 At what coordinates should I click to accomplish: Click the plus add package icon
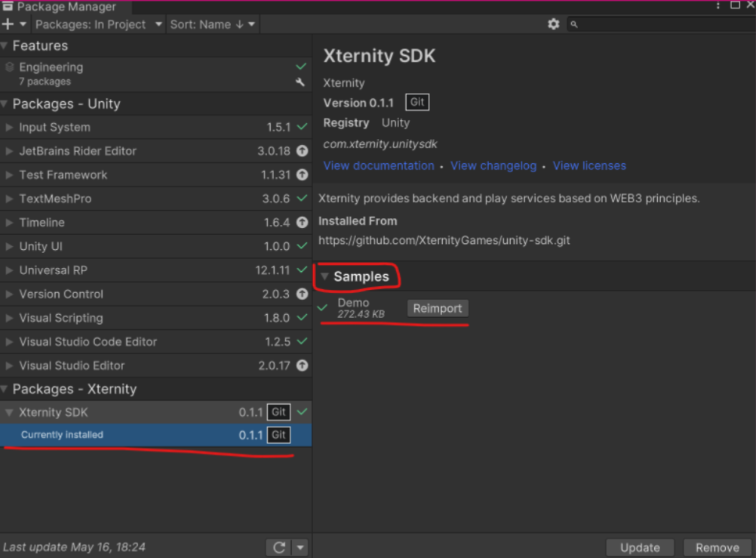[8, 24]
